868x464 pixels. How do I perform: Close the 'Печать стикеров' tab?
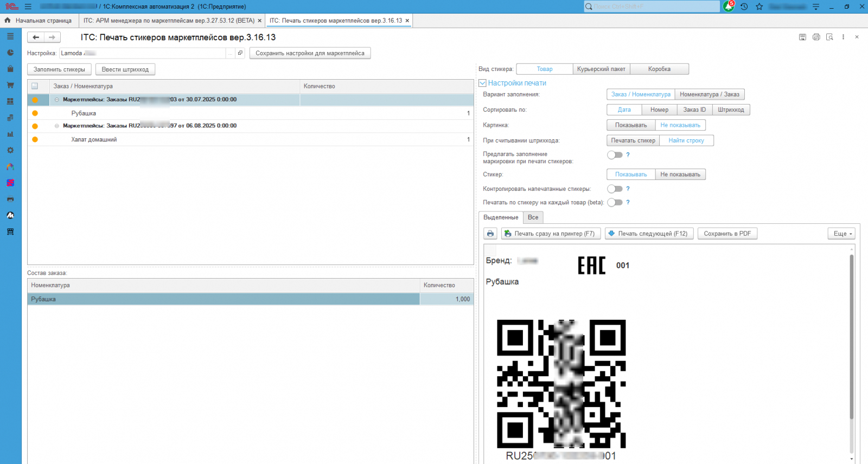point(407,21)
